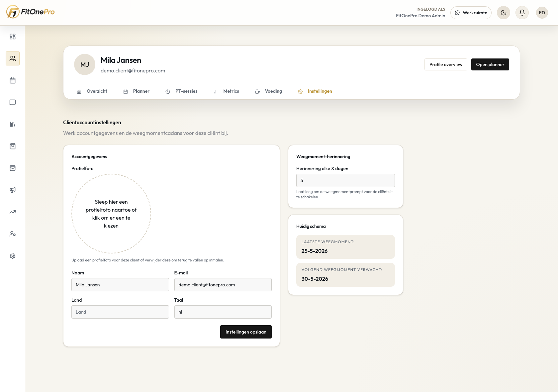
Task: Open notifications bell
Action: click(x=522, y=13)
